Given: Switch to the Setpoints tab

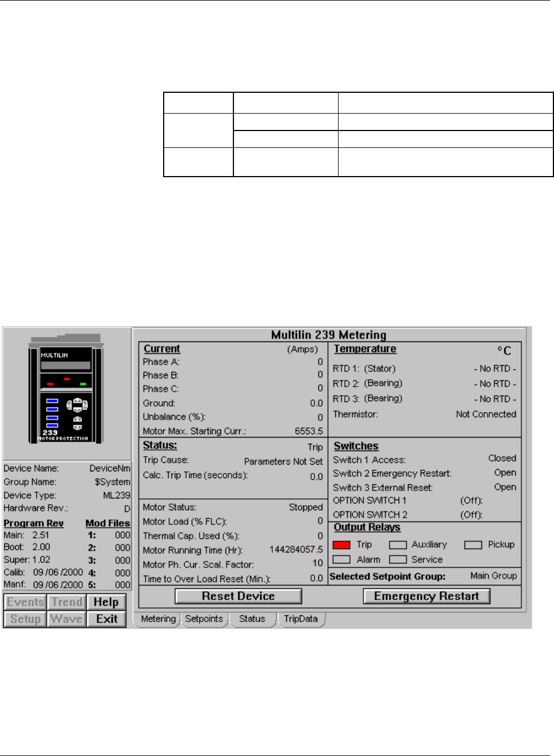Looking at the screenshot, I should pyautogui.click(x=204, y=619).
